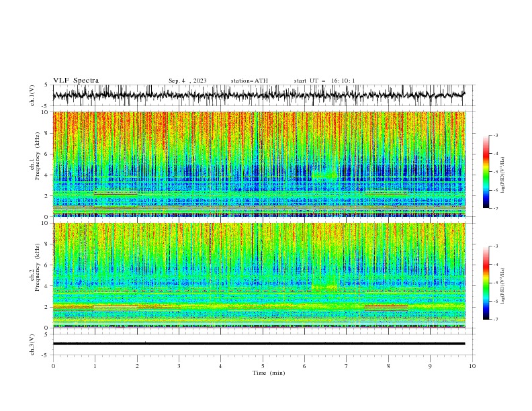Click the "ch.3(V)" vertical axis label
Viewport: 532px width, 411px height.
pos(32,345)
